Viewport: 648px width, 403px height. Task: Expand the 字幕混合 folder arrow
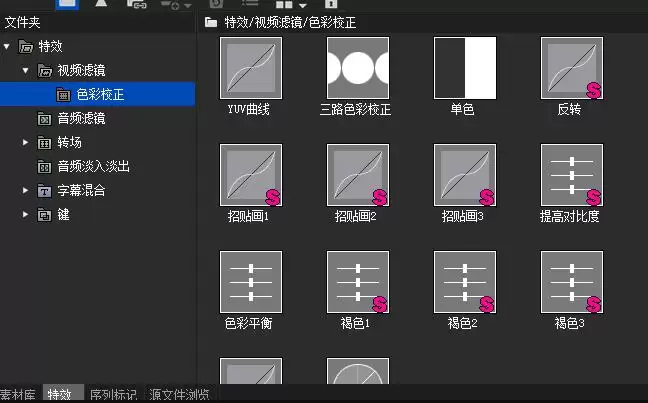tap(26, 191)
